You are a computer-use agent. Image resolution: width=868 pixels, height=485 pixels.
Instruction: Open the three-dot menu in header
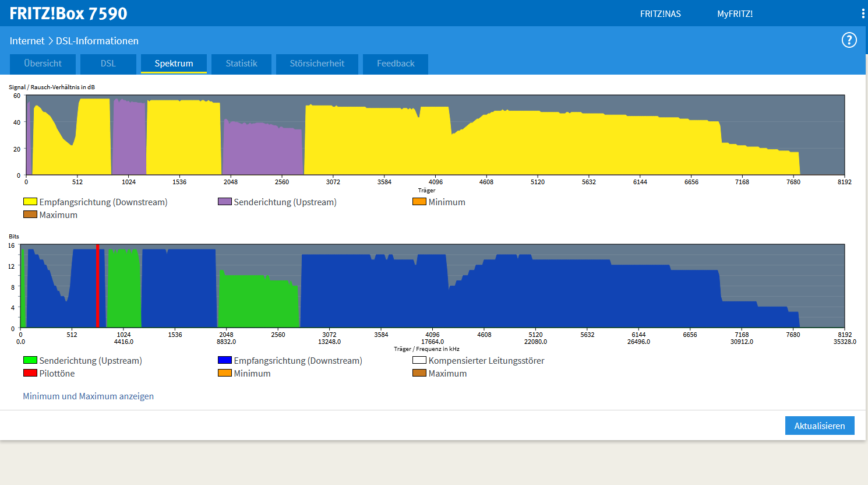coord(863,13)
